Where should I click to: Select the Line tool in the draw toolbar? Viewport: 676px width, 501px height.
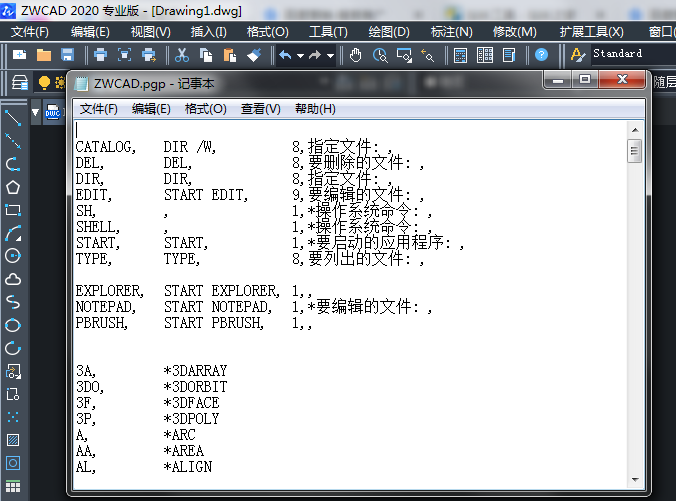13,118
